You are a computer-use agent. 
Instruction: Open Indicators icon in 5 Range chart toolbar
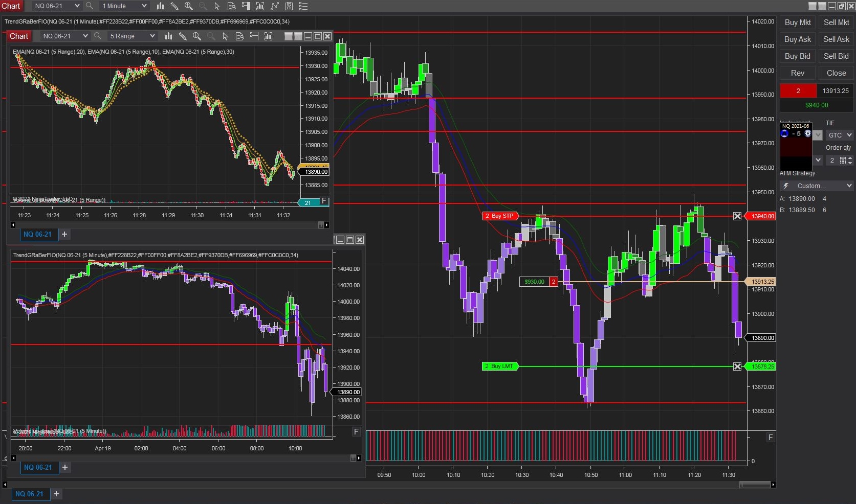click(268, 36)
